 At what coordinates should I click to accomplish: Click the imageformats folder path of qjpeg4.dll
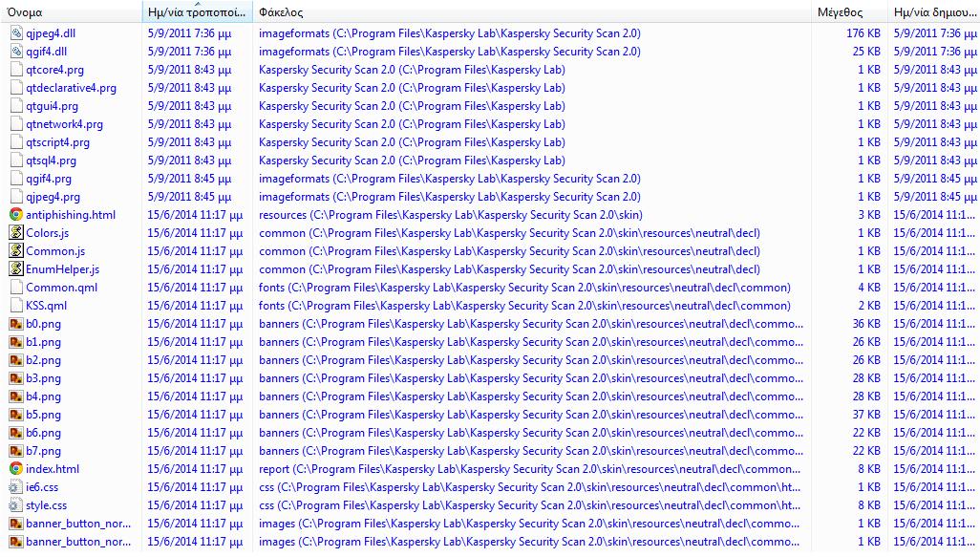[x=449, y=33]
